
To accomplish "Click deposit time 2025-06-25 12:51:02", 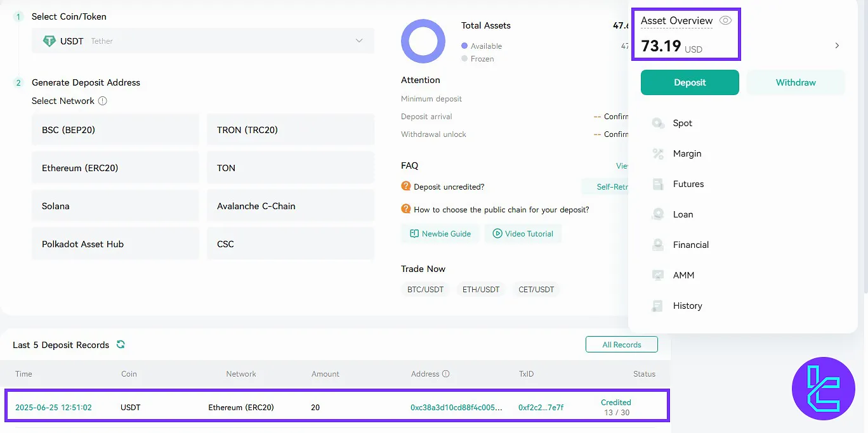I will pyautogui.click(x=53, y=408).
